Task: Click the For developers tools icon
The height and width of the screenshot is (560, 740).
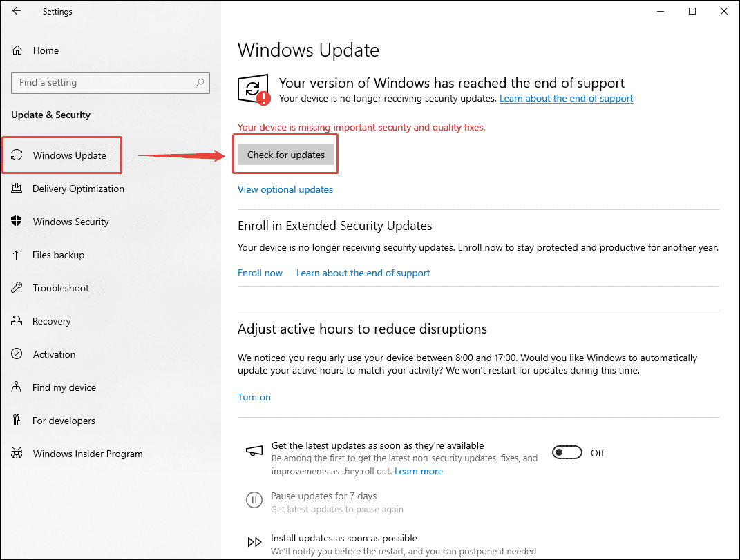Action: tap(17, 420)
